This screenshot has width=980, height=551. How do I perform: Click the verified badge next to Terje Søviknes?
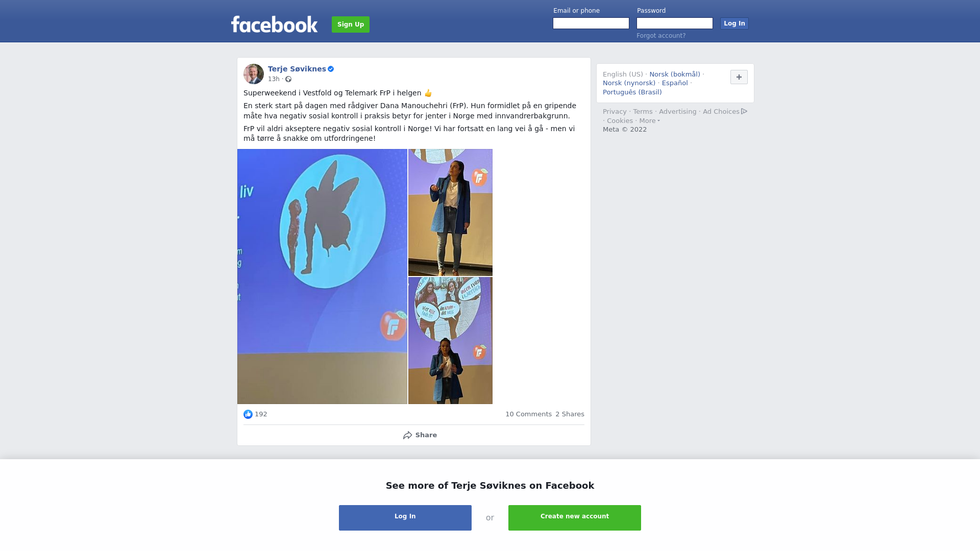(331, 69)
